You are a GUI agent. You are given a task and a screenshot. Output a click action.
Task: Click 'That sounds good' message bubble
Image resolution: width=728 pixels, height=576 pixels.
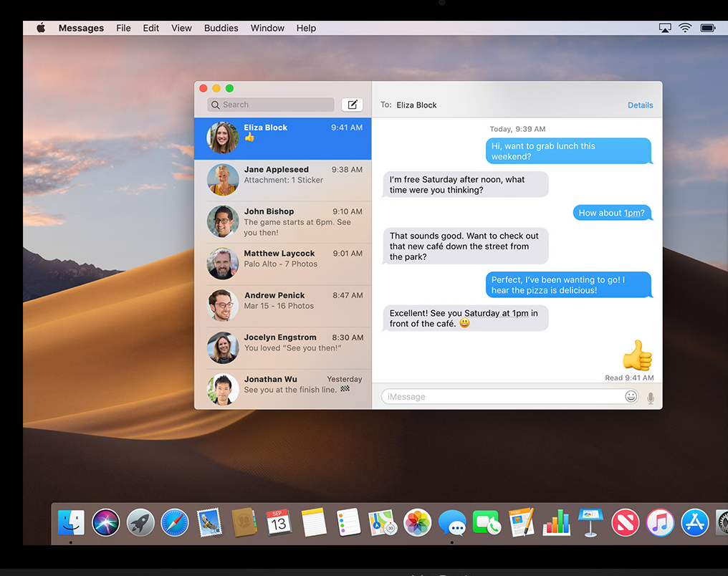coord(465,246)
